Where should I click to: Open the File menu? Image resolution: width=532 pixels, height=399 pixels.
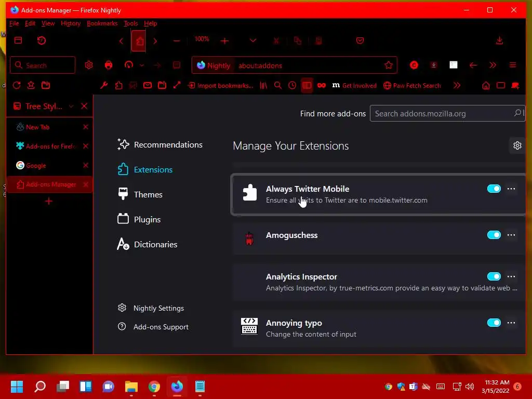coord(14,23)
